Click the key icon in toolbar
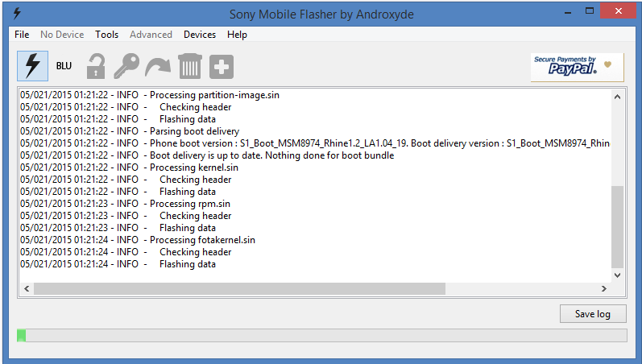Image resolution: width=642 pixels, height=364 pixels. pos(126,66)
